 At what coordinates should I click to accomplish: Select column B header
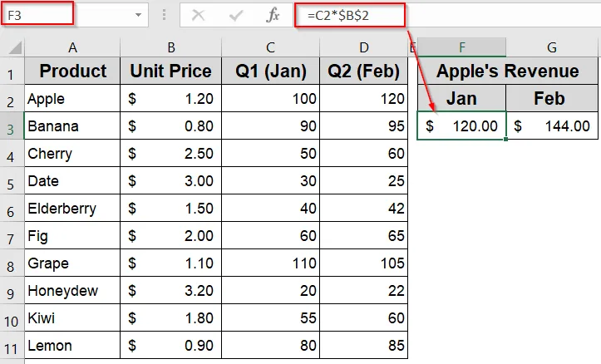coord(171,47)
